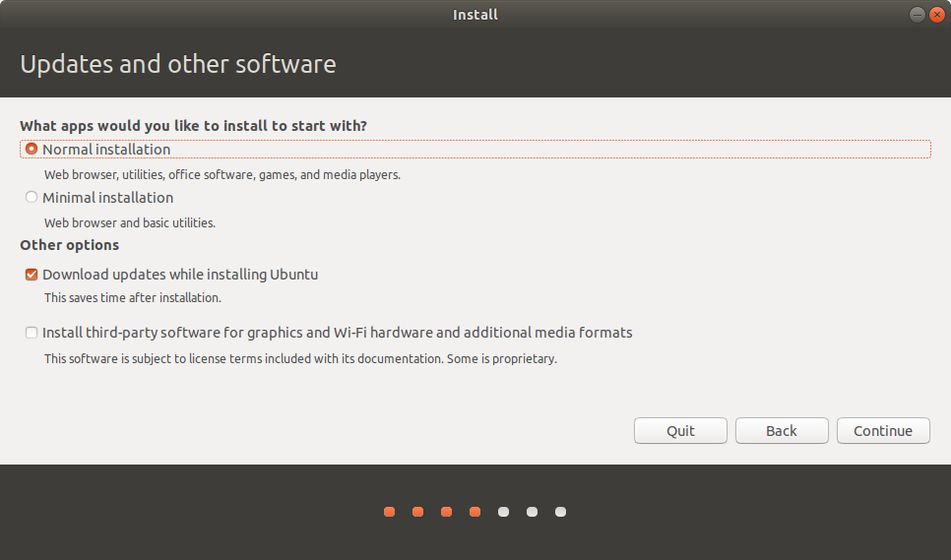
Task: Minimize the Install window
Action: (x=918, y=15)
